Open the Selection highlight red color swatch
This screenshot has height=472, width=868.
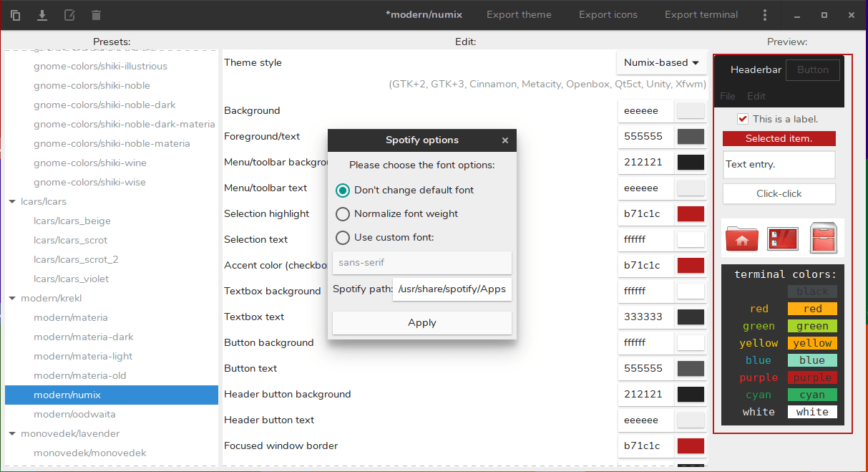(691, 214)
